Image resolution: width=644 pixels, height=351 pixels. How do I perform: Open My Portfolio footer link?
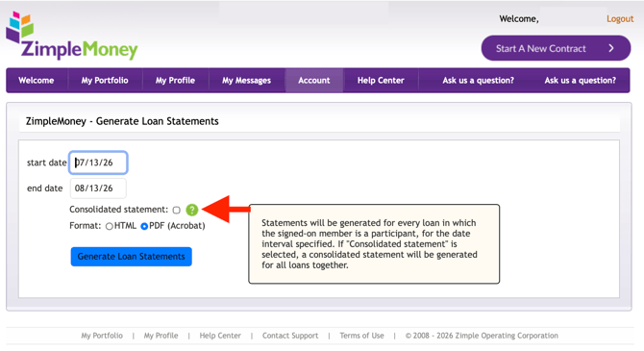pyautogui.click(x=102, y=336)
